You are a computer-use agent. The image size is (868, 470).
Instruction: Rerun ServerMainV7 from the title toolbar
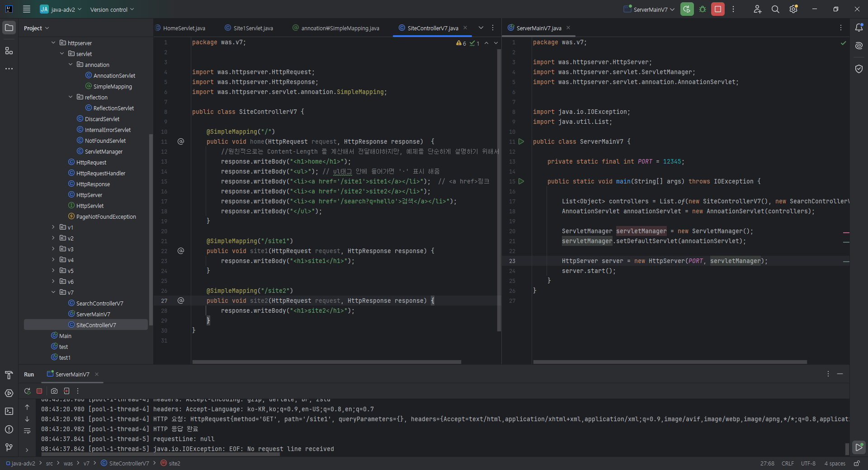point(687,9)
